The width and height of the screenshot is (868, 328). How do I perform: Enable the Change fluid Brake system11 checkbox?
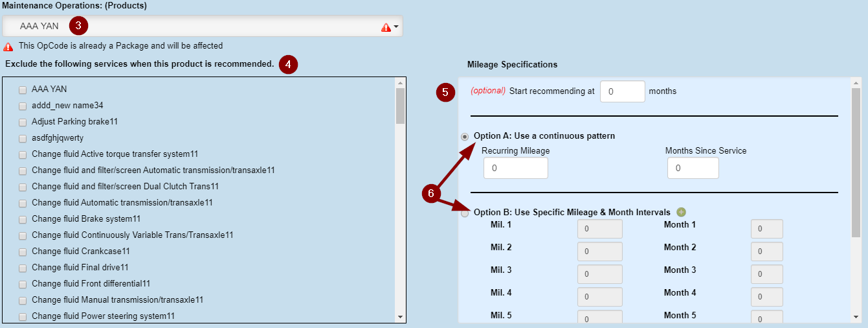tap(23, 219)
